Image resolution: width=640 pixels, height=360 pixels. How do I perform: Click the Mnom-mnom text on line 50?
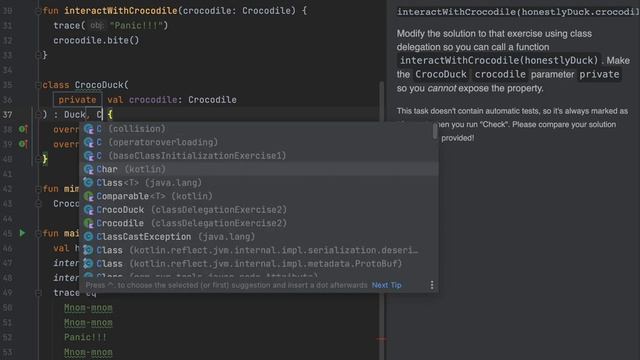88,308
